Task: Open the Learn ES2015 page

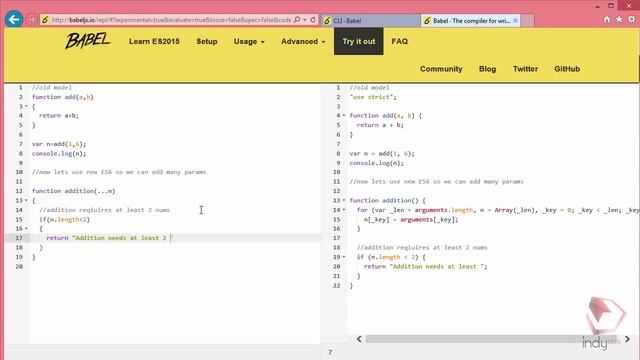Action: pos(154,41)
